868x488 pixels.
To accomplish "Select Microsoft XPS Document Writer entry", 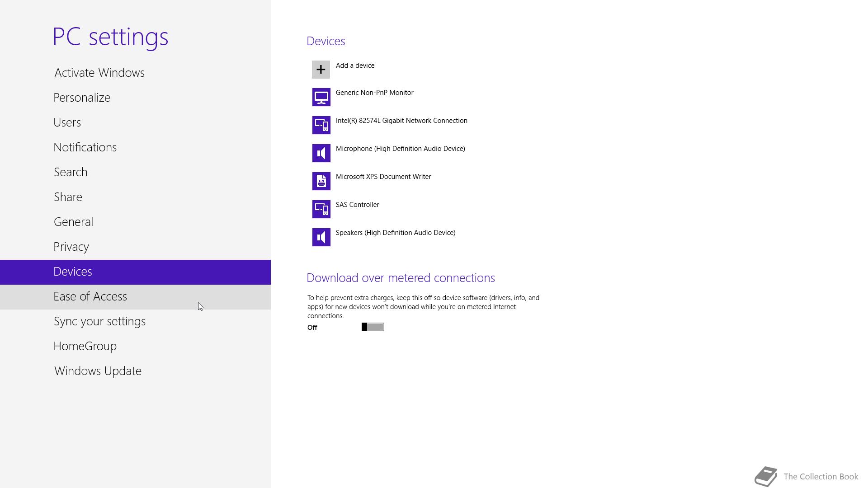I will point(383,177).
